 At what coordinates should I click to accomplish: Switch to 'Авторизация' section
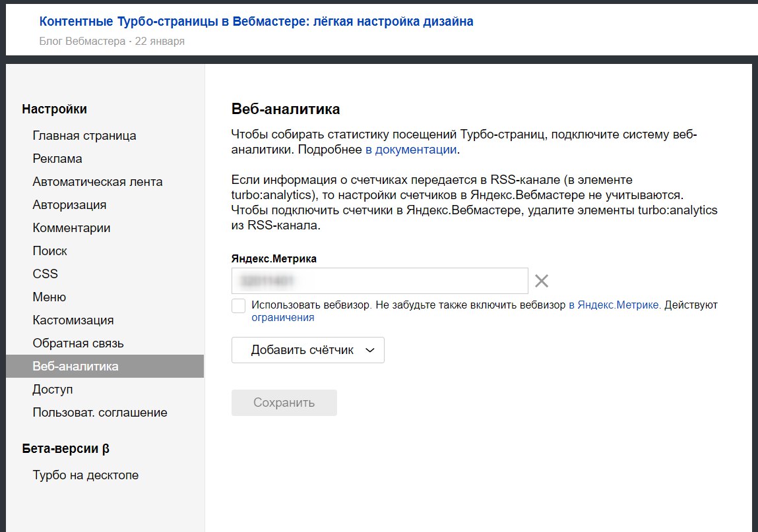69,205
